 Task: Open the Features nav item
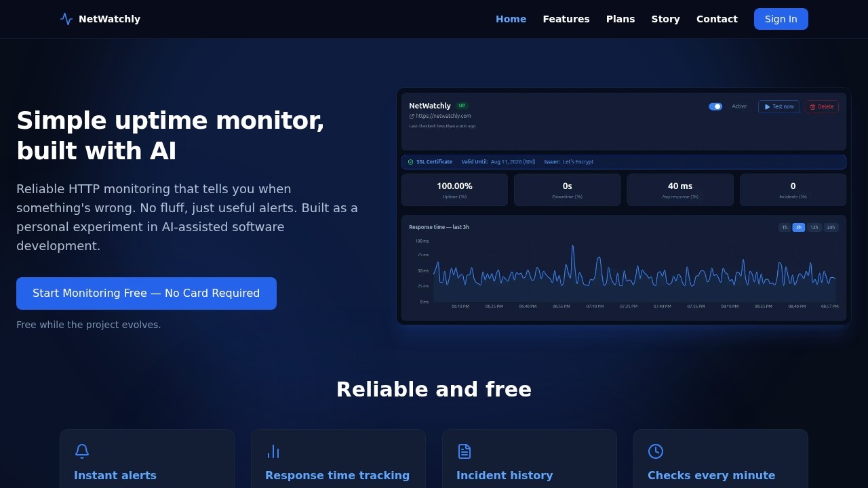click(566, 19)
